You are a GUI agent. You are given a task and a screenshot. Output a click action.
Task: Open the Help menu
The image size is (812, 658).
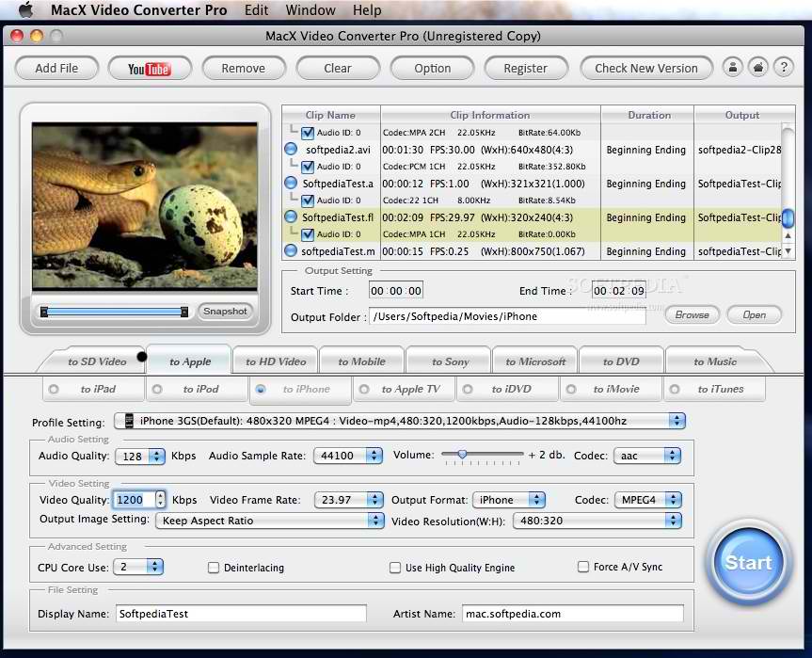367,9
